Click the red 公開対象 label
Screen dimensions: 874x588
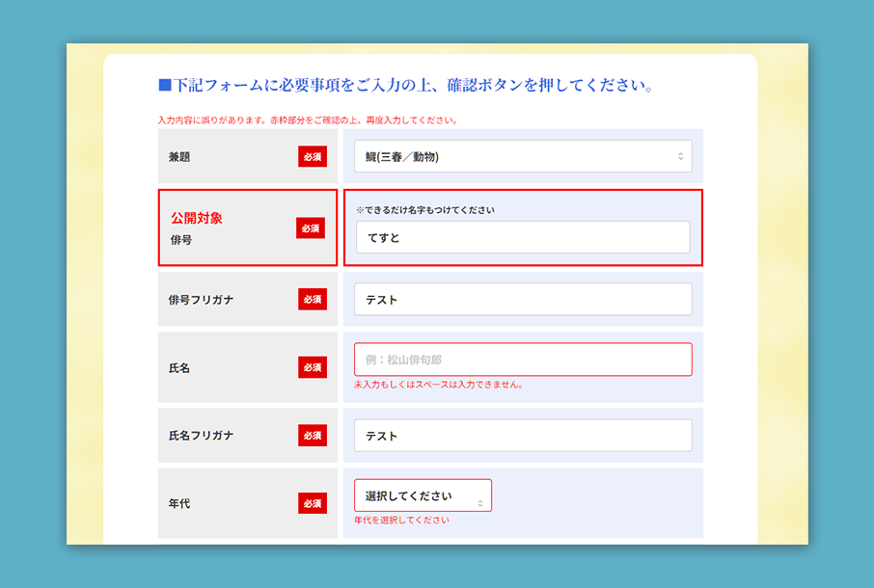pyautogui.click(x=197, y=218)
